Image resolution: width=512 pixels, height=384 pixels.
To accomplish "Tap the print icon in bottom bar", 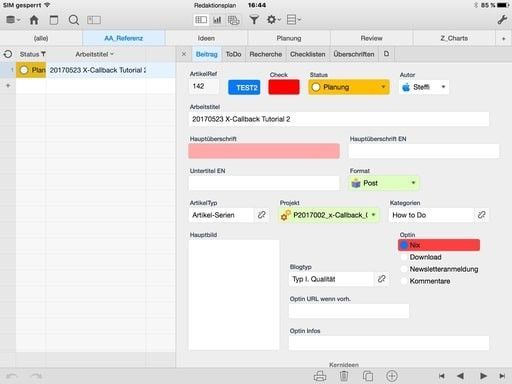I will [320, 376].
